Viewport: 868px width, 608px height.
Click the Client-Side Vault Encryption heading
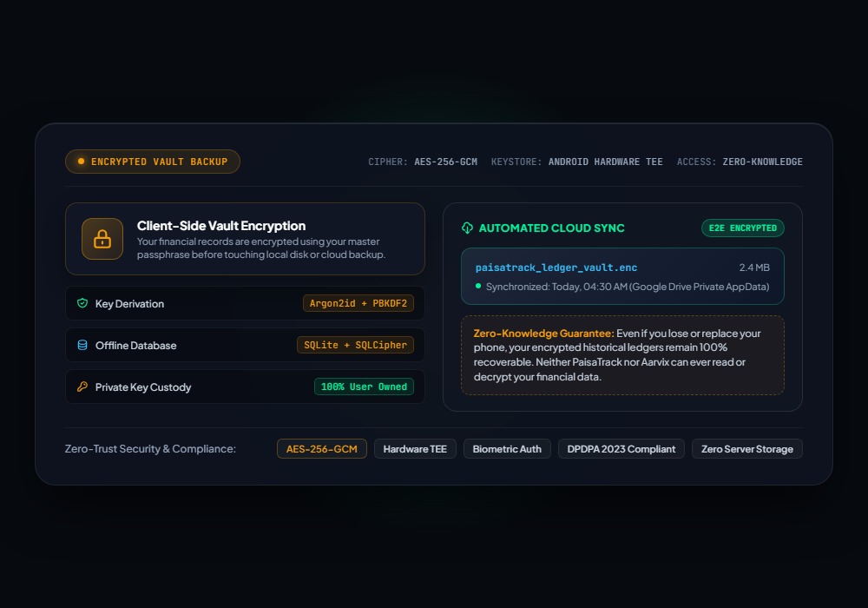click(x=221, y=226)
